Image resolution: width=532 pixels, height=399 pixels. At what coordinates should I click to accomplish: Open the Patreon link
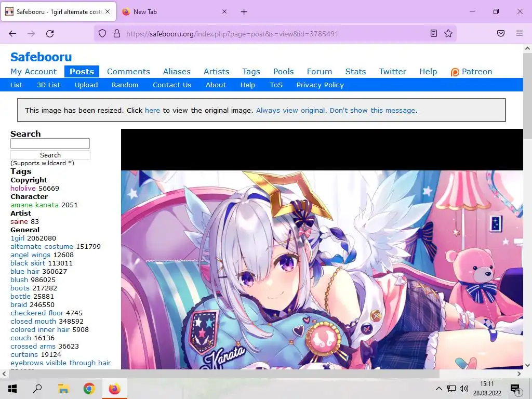tap(471, 72)
